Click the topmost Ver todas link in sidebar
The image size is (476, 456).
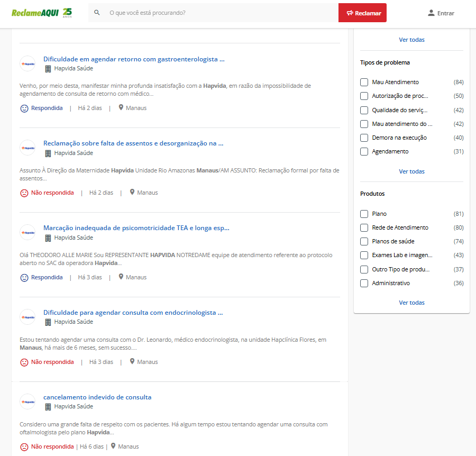click(411, 40)
